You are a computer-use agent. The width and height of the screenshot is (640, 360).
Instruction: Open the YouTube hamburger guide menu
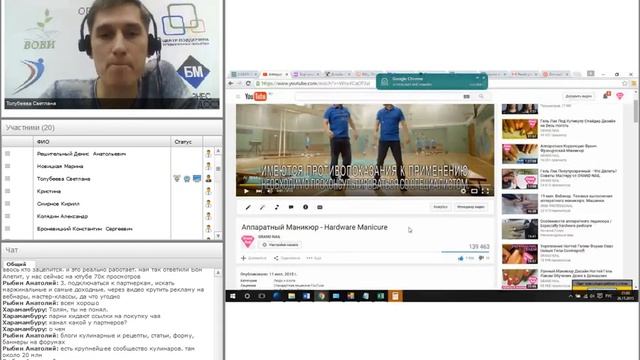click(238, 96)
